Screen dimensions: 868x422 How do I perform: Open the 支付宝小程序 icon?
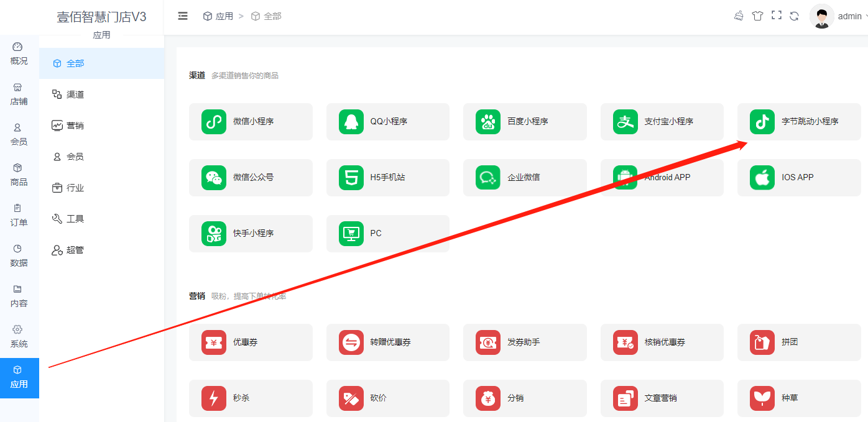point(626,122)
